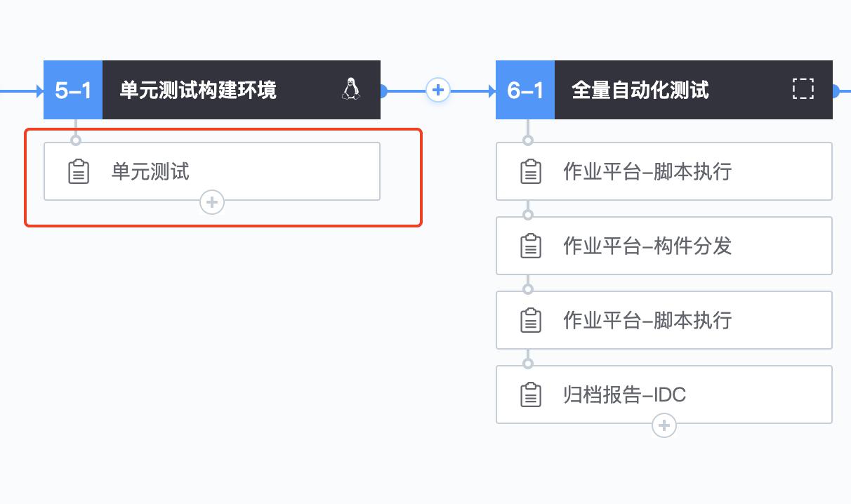Viewport: 851px width, 504px height.
Task: Click the first 作业平台-脚本执行 task card
Action: tap(664, 171)
